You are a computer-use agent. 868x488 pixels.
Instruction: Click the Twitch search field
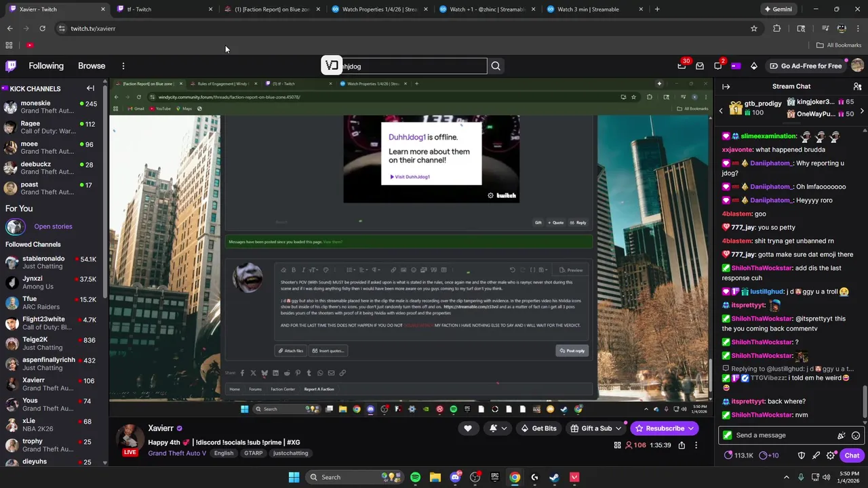[x=412, y=66]
